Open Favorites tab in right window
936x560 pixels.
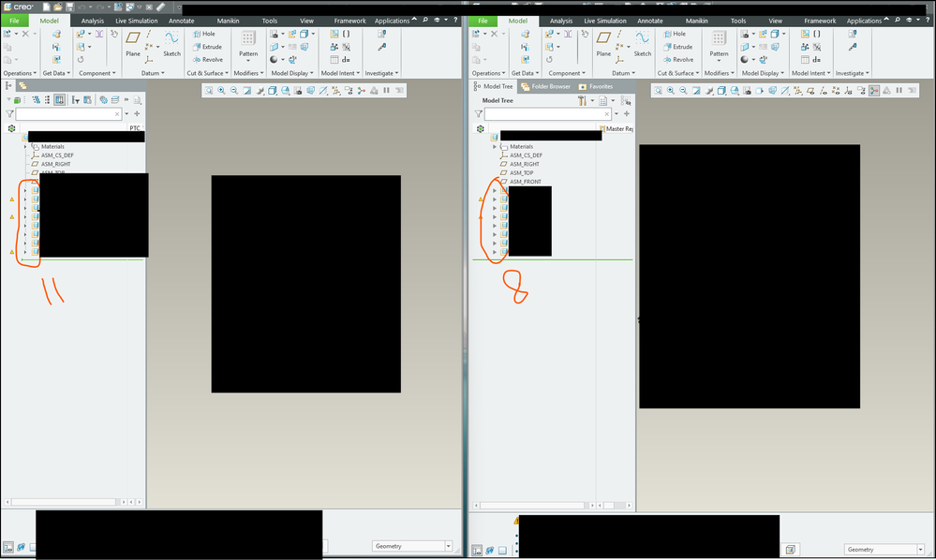[x=595, y=86]
